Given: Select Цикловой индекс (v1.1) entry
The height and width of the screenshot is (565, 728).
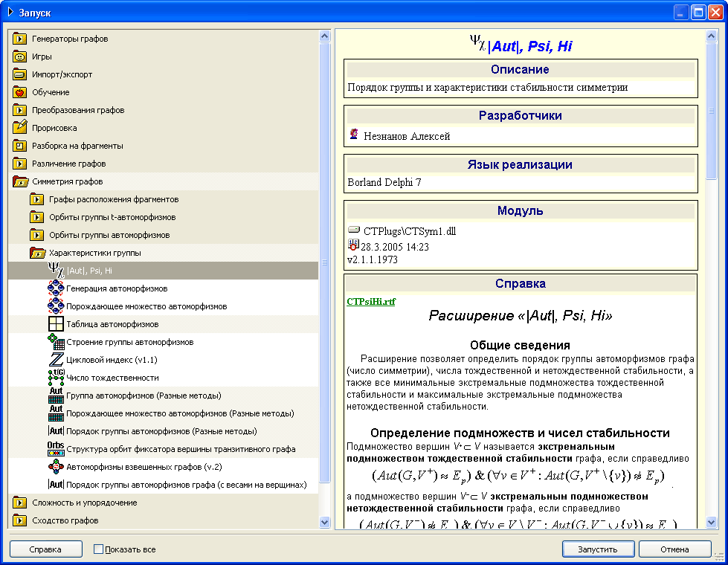Looking at the screenshot, I should pos(112,360).
